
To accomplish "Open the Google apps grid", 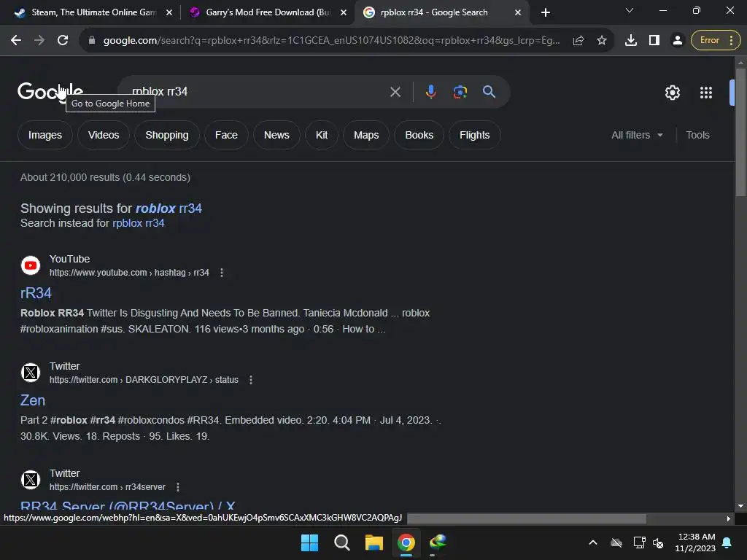I will tap(705, 93).
